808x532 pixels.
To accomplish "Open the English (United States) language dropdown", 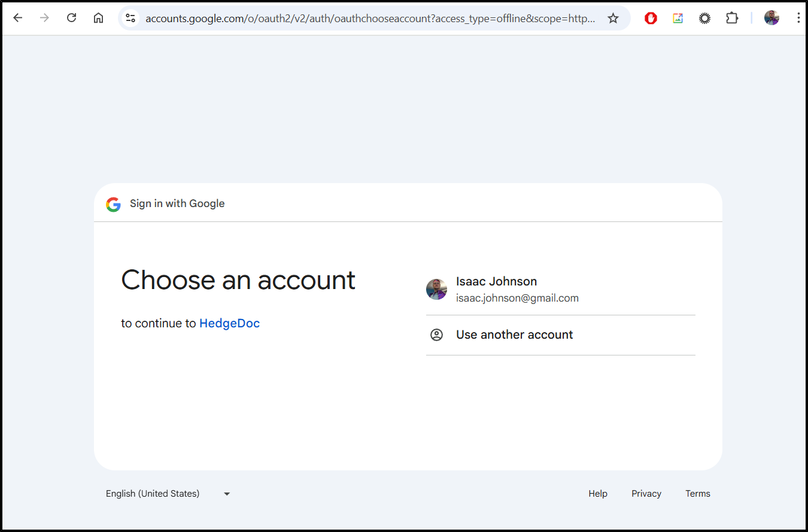I will point(168,494).
